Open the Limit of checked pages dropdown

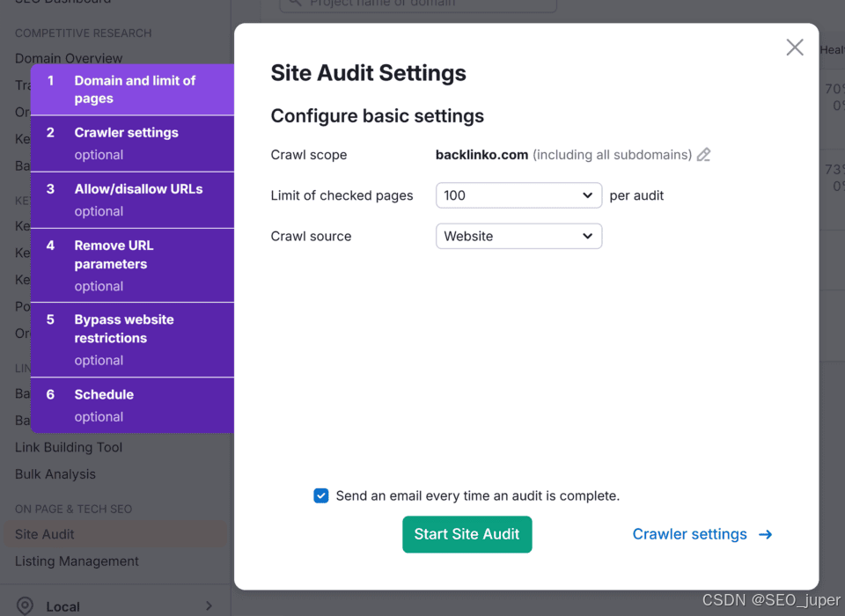518,195
